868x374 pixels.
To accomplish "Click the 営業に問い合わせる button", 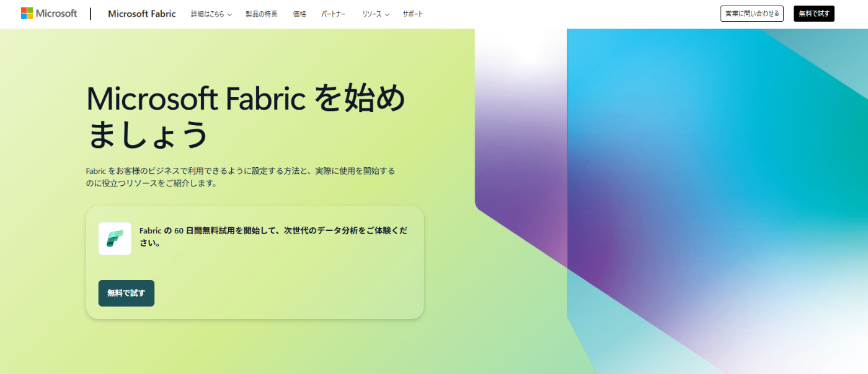I will (x=752, y=14).
